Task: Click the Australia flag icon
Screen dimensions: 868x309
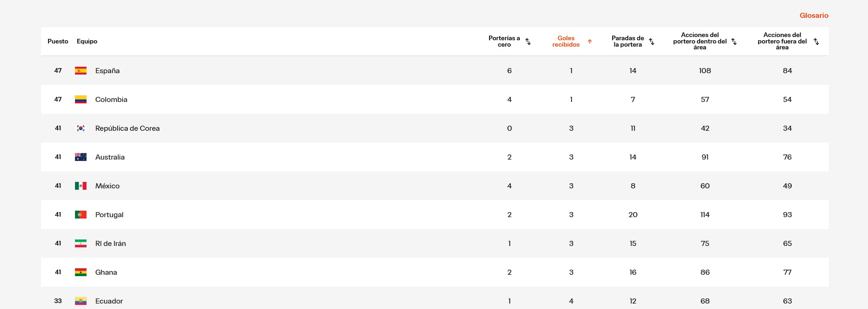Action: [81, 157]
